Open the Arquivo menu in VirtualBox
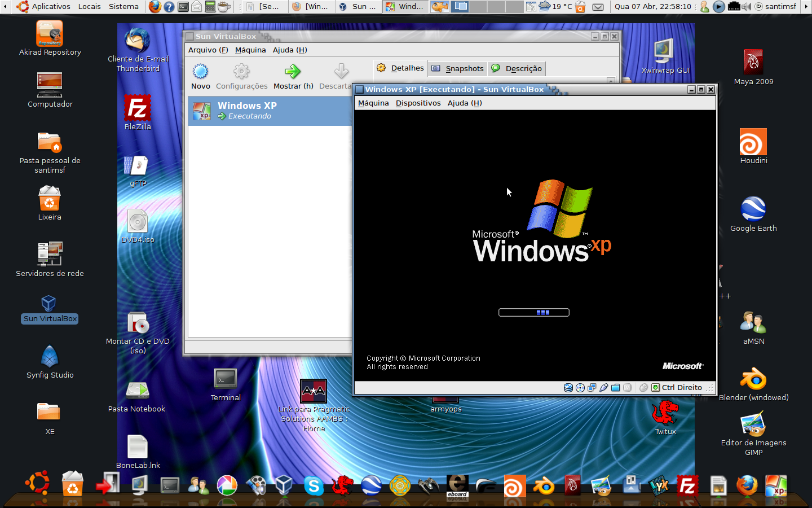The image size is (812, 508). point(208,50)
